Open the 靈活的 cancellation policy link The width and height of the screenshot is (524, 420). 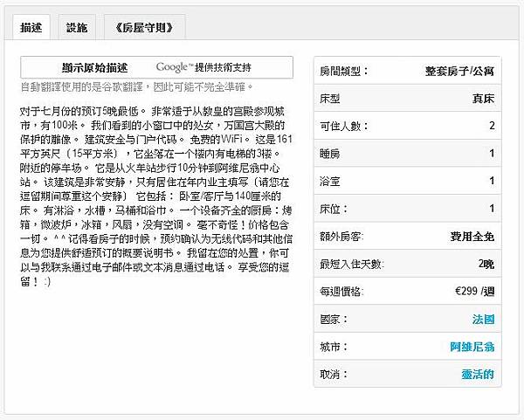478,374
